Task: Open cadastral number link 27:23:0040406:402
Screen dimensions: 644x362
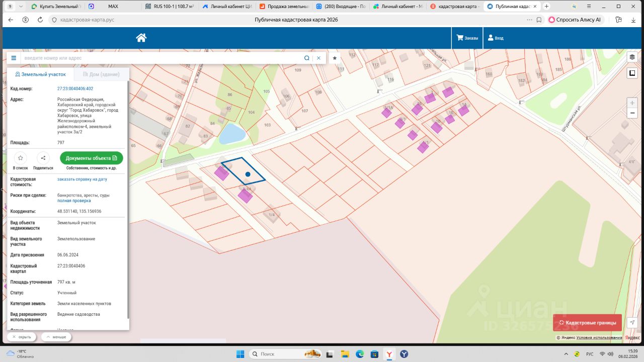Action: point(75,88)
